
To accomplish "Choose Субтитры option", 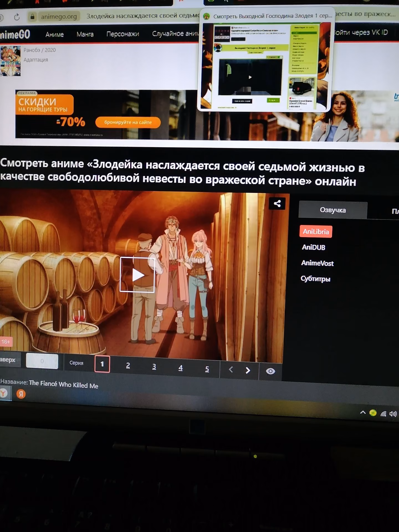I will click(x=316, y=279).
